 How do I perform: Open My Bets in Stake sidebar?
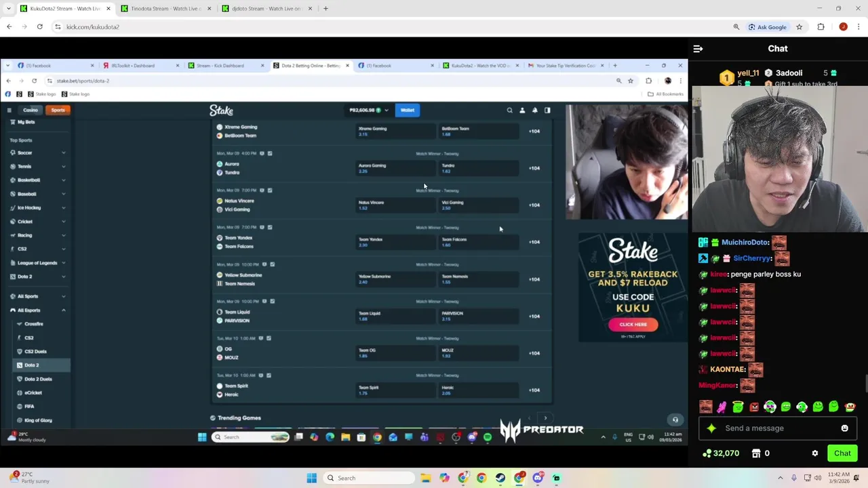pos(26,122)
